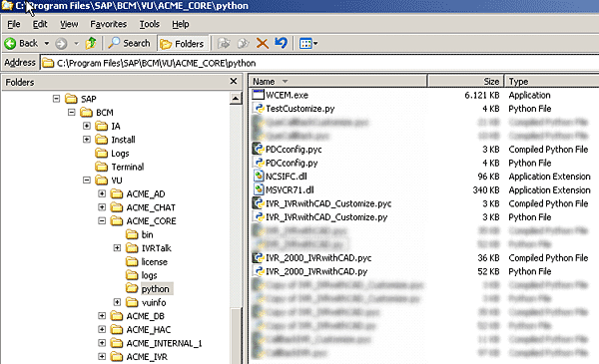Open the Tools menu
This screenshot has height=364, width=599.
click(x=149, y=24)
